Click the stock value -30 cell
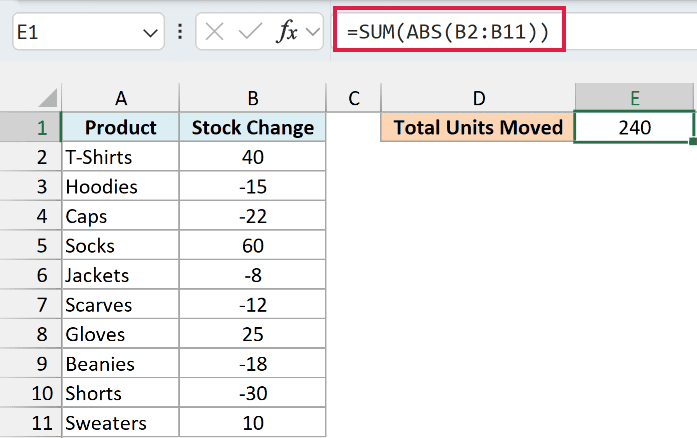 [252, 393]
